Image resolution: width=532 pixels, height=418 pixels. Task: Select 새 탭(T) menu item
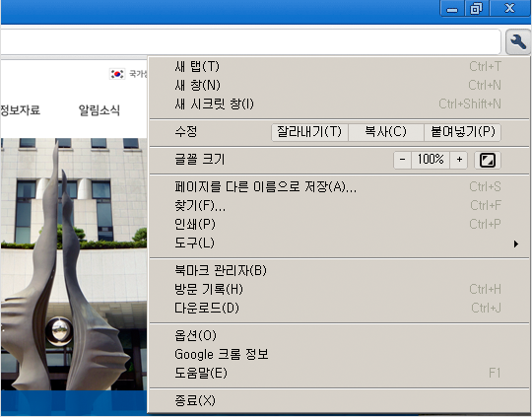(339, 67)
